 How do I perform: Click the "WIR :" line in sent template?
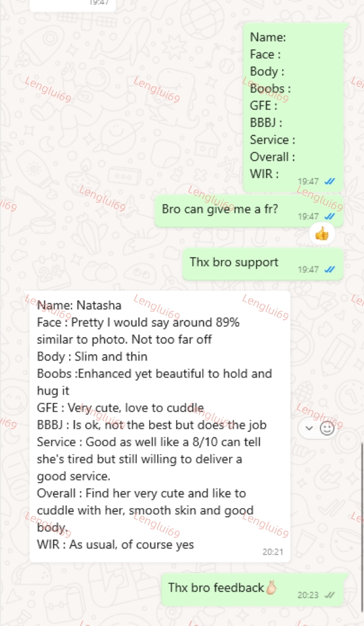pyautogui.click(x=264, y=174)
